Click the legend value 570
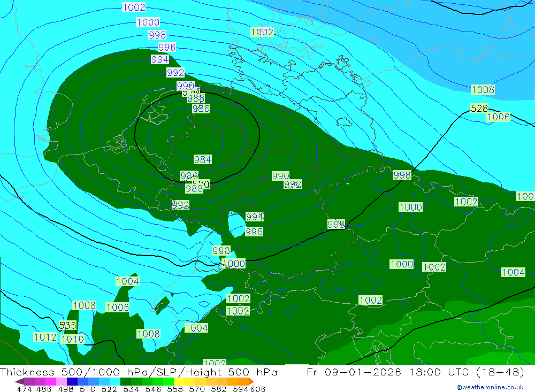Image resolution: width=535 pixels, height=392 pixels. (x=197, y=389)
